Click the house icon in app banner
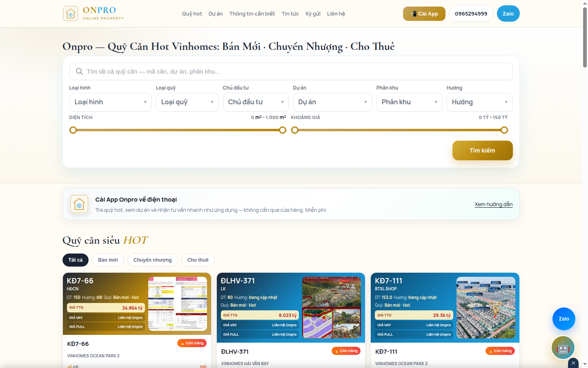Screen dimensions: 588x368 coord(79,204)
